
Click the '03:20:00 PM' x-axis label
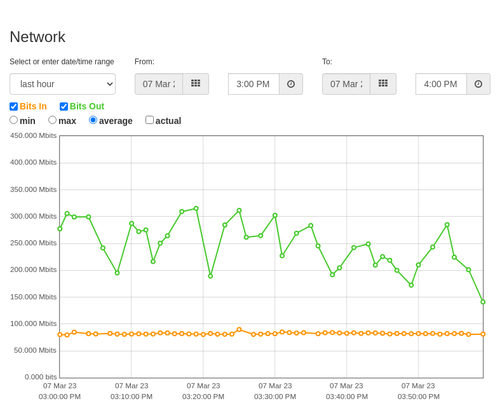[203, 397]
